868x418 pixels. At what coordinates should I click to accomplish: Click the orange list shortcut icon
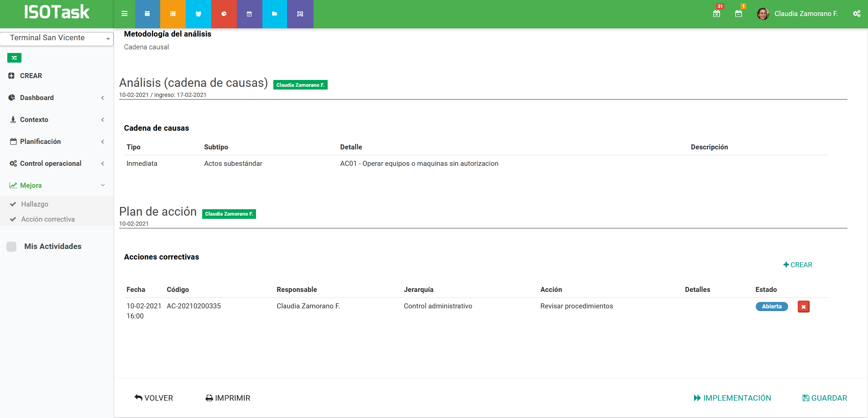pos(173,14)
